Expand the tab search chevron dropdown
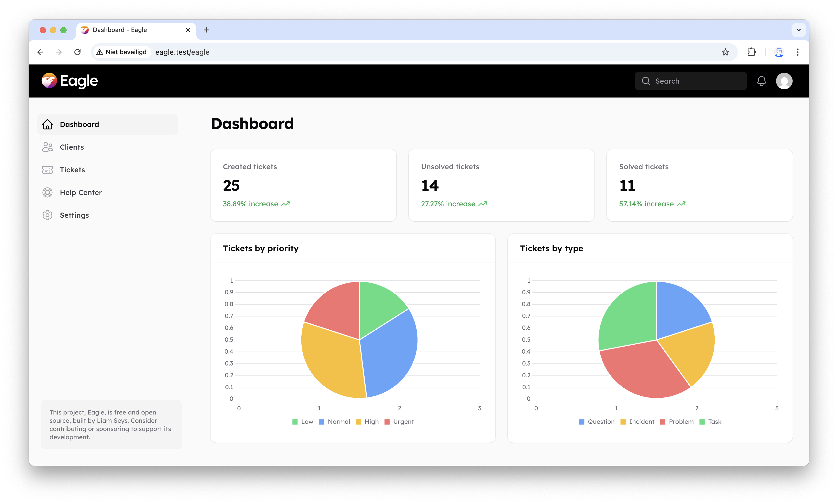Screen dimensions: 838x504 click(799, 30)
